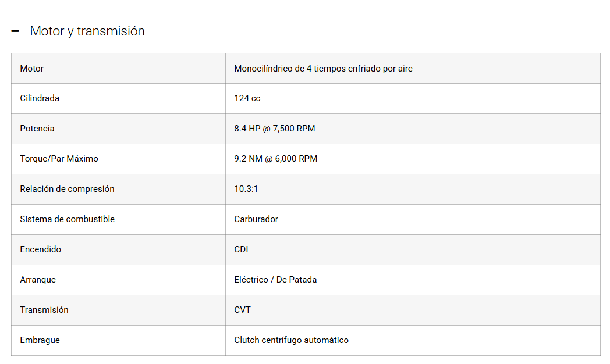Select the Potencia label cell
This screenshot has height=364, width=610.
pos(37,129)
